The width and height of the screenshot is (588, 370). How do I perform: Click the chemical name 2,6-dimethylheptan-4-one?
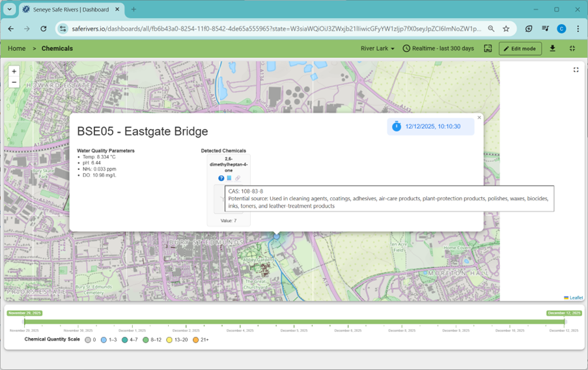229,164
